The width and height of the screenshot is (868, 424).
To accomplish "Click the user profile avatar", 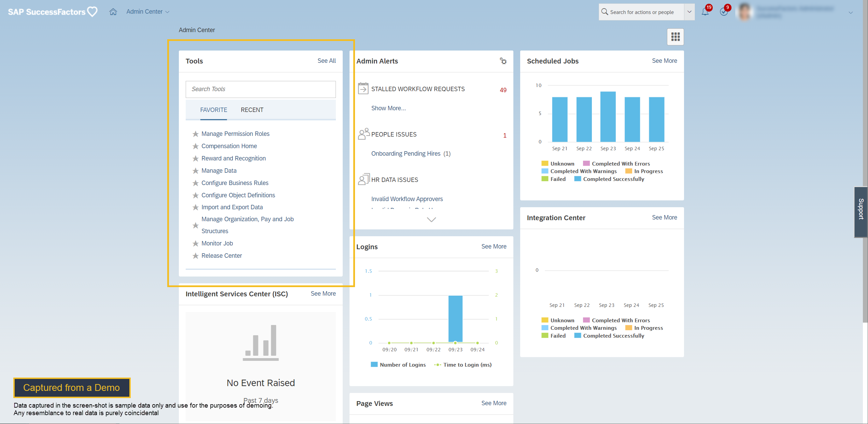I will [745, 12].
